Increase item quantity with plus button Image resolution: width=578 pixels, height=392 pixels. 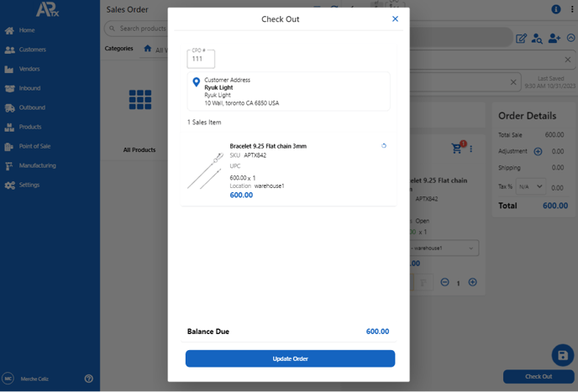click(x=472, y=283)
